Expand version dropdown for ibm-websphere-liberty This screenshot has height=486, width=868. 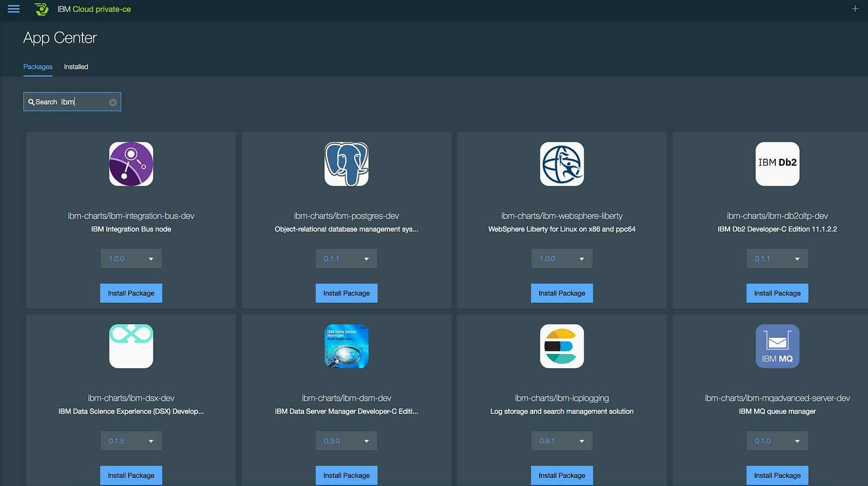pyautogui.click(x=562, y=258)
